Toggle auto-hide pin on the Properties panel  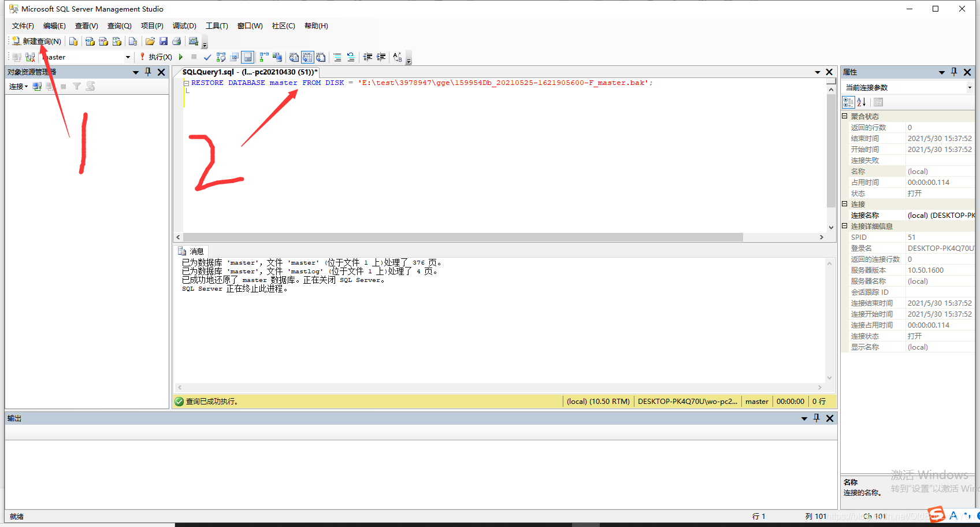tap(954, 72)
